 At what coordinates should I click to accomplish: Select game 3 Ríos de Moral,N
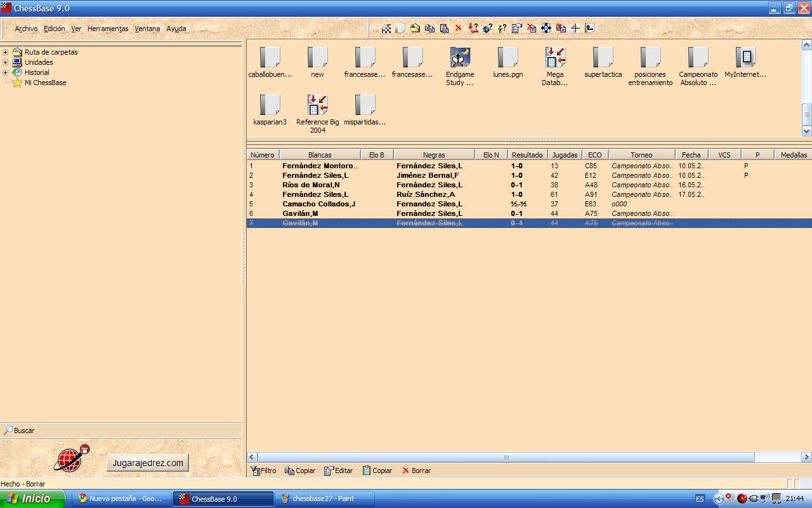click(529, 185)
